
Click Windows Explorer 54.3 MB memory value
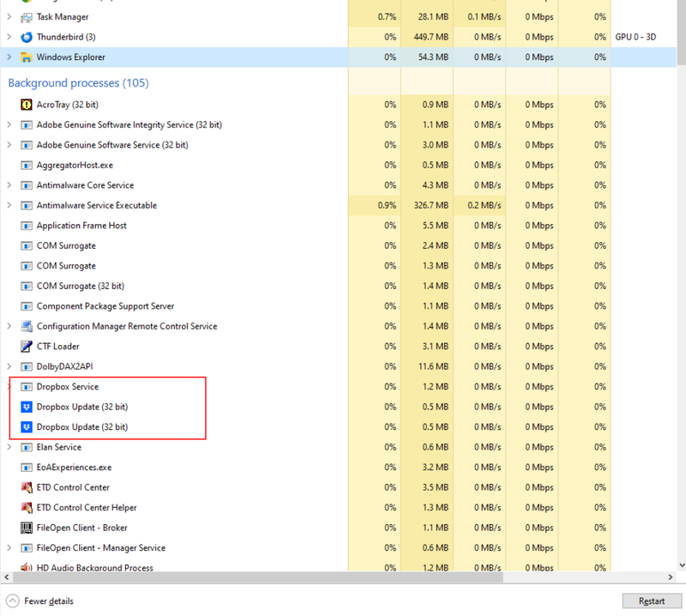(x=433, y=57)
